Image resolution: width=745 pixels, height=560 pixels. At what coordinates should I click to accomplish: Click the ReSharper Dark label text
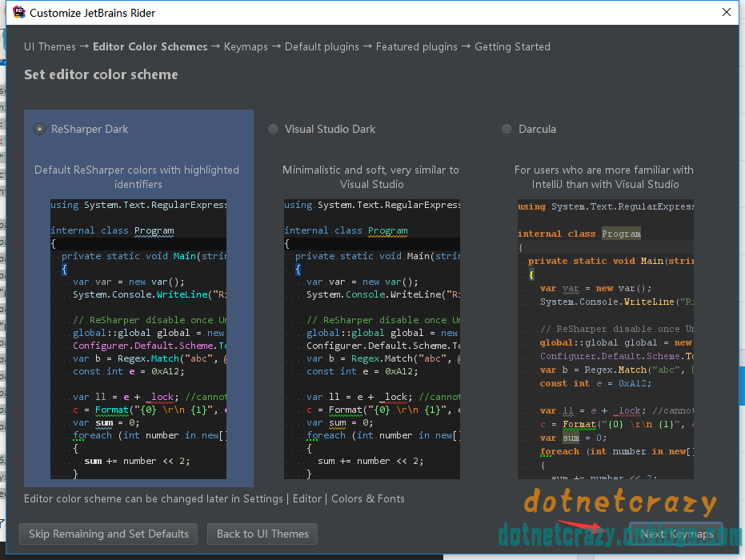(90, 129)
